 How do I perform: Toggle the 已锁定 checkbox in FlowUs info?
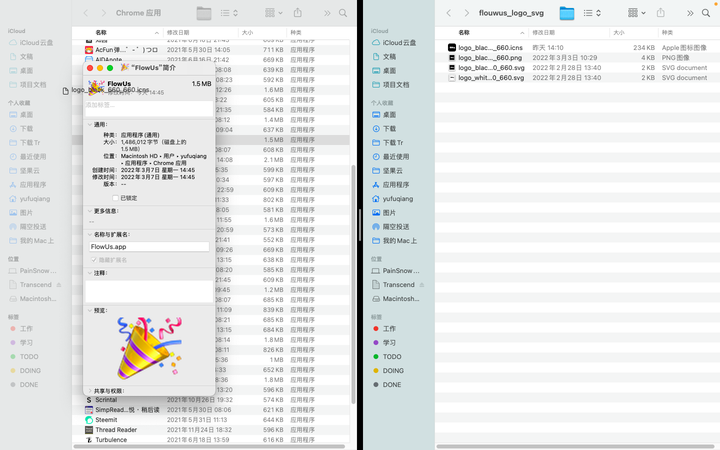point(115,198)
